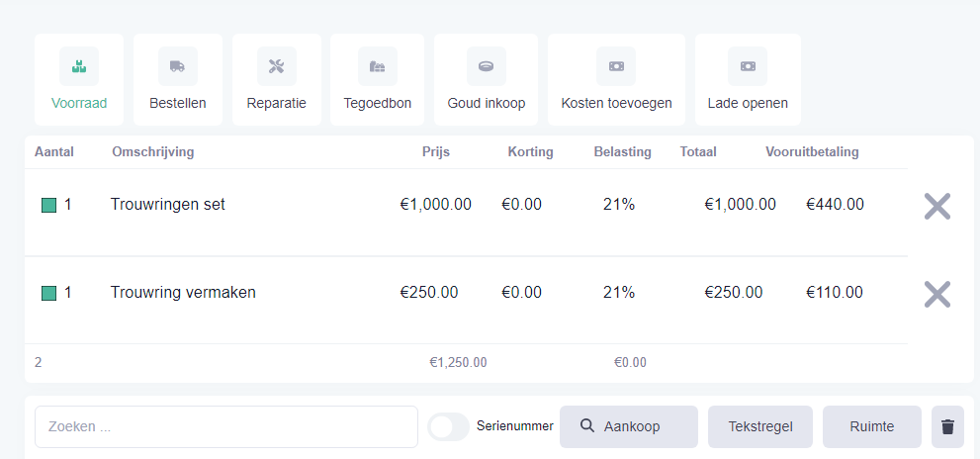Click green square on Trouwringen set
The image size is (980, 459).
point(48,206)
